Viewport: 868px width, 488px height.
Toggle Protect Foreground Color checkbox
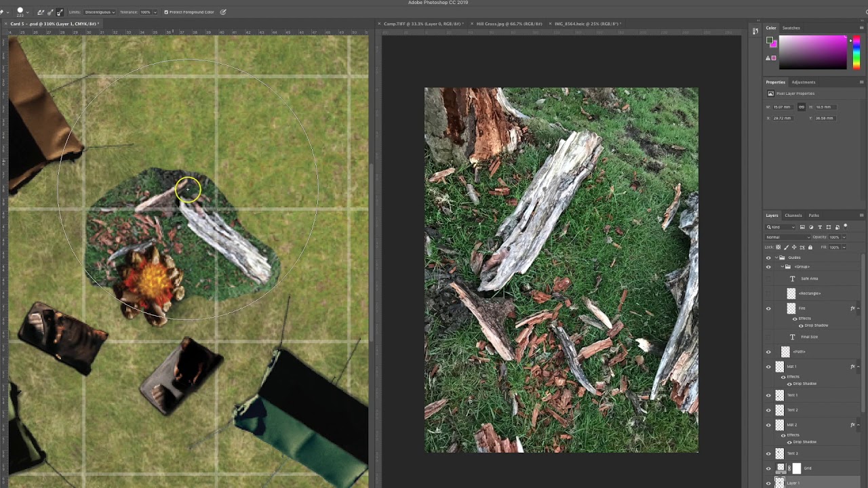166,12
